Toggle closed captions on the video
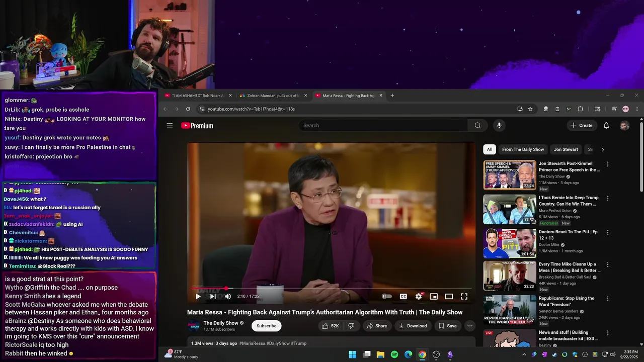 (403, 297)
